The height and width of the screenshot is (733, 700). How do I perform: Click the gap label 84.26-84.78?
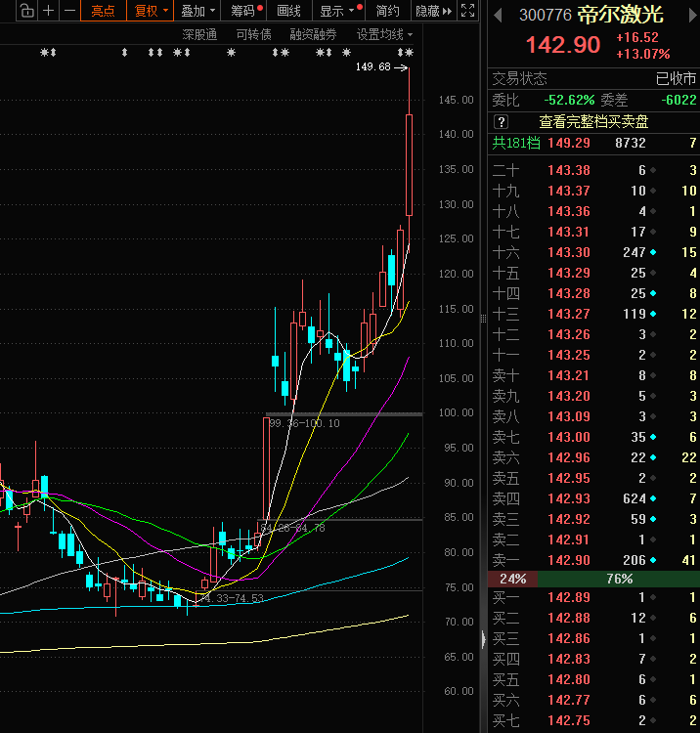[x=292, y=528]
